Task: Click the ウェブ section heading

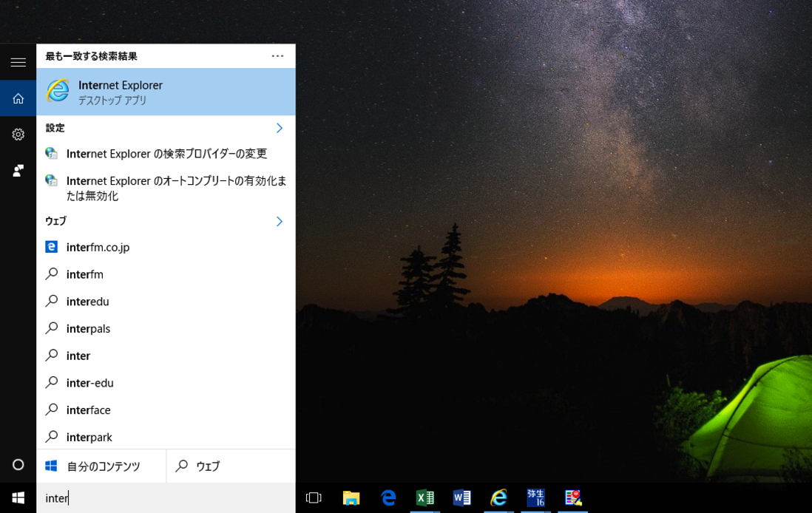Action: (x=56, y=221)
